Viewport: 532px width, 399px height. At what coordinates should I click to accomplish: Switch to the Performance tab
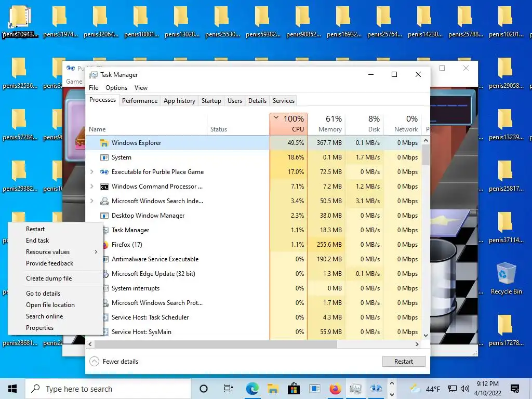click(x=140, y=101)
